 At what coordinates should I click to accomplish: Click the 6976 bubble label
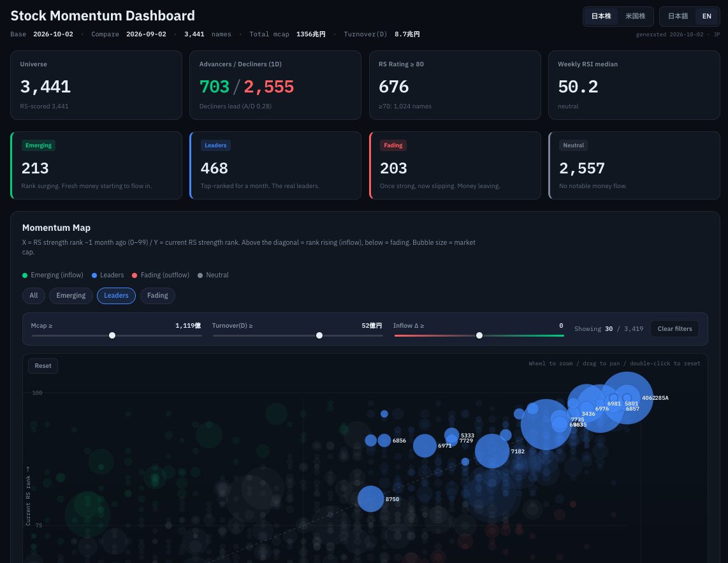[x=602, y=409]
